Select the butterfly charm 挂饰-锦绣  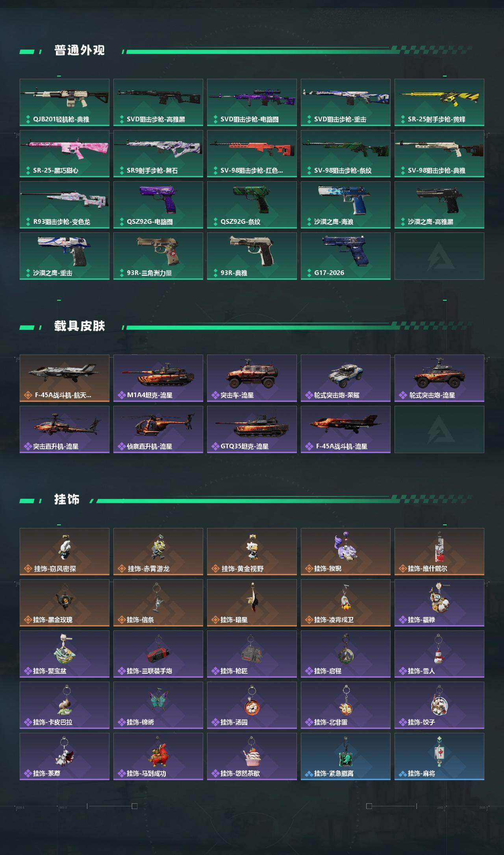(x=158, y=705)
